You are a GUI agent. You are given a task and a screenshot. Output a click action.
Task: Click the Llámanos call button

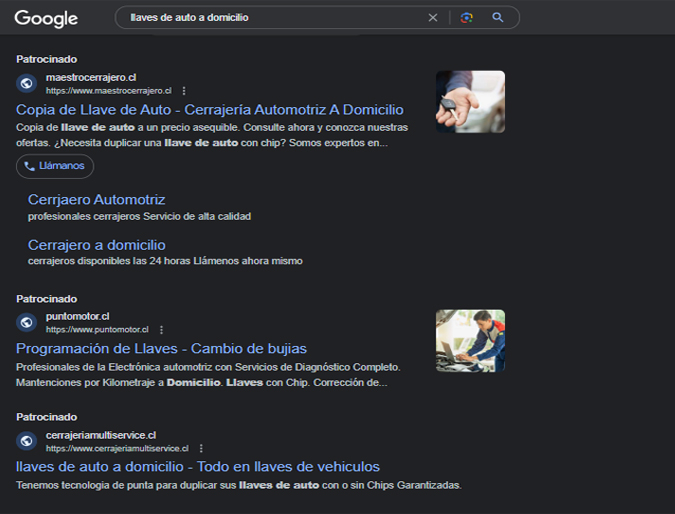point(55,166)
